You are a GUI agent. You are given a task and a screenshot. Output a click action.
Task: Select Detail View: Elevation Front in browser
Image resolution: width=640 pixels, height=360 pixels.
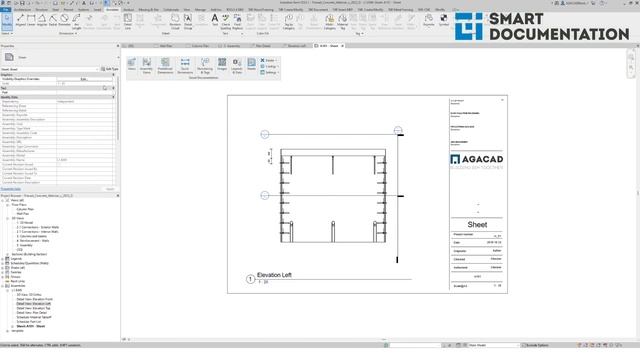point(34,299)
